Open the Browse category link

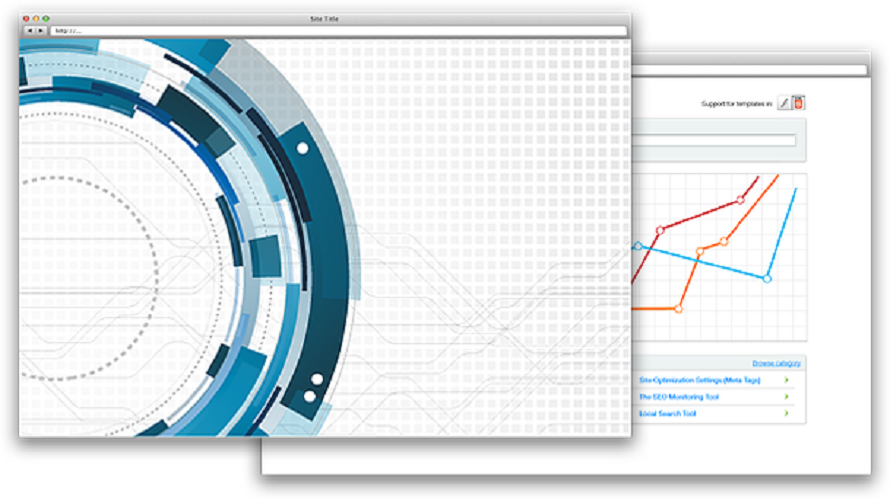pos(776,363)
